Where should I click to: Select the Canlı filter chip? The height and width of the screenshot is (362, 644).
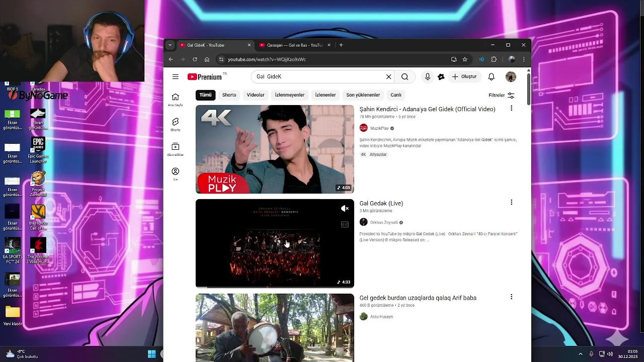tap(396, 95)
